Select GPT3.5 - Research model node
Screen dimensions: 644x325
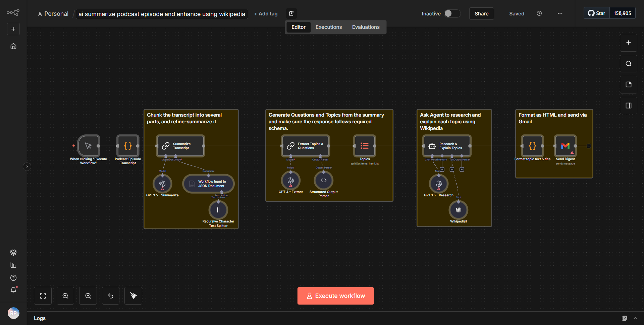[x=439, y=184]
